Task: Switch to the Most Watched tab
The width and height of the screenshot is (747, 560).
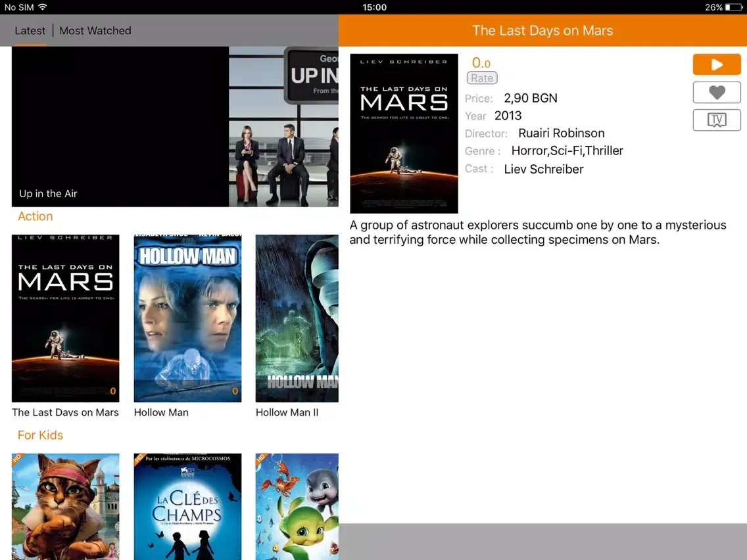Action: pos(95,30)
